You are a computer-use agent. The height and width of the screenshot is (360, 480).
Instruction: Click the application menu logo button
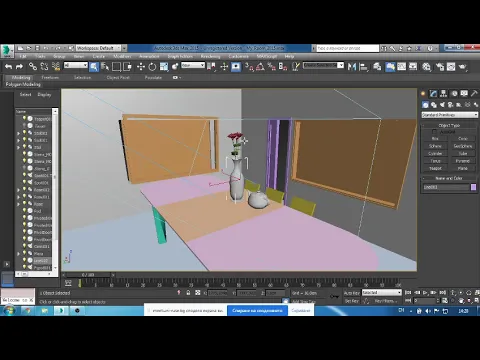click(7, 51)
